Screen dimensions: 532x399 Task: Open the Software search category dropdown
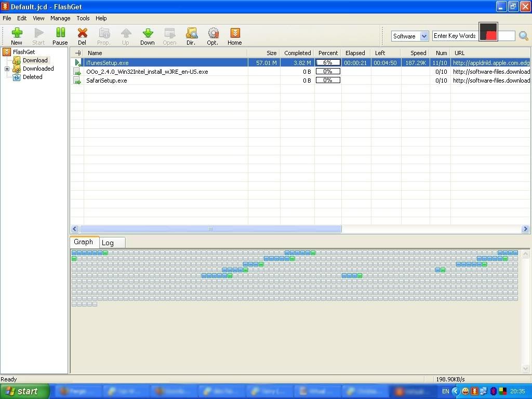click(424, 36)
